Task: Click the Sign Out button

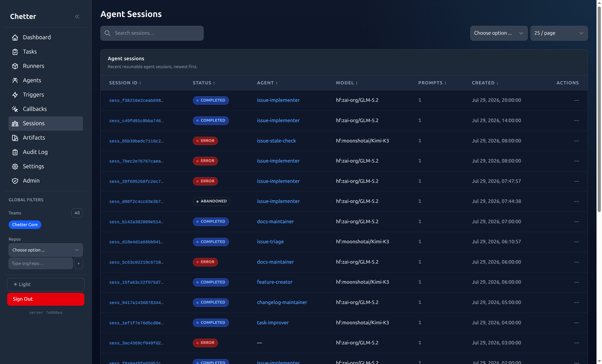Action: point(46,299)
